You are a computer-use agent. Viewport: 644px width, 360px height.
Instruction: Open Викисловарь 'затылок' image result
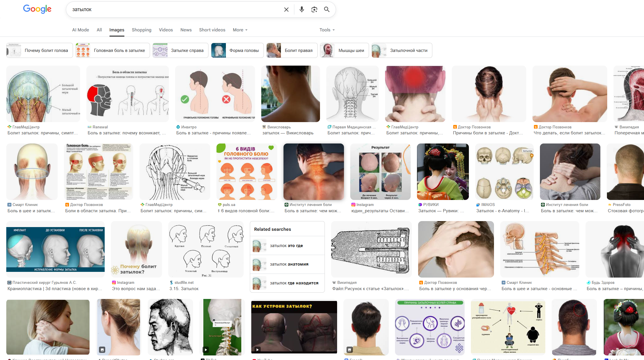point(290,94)
